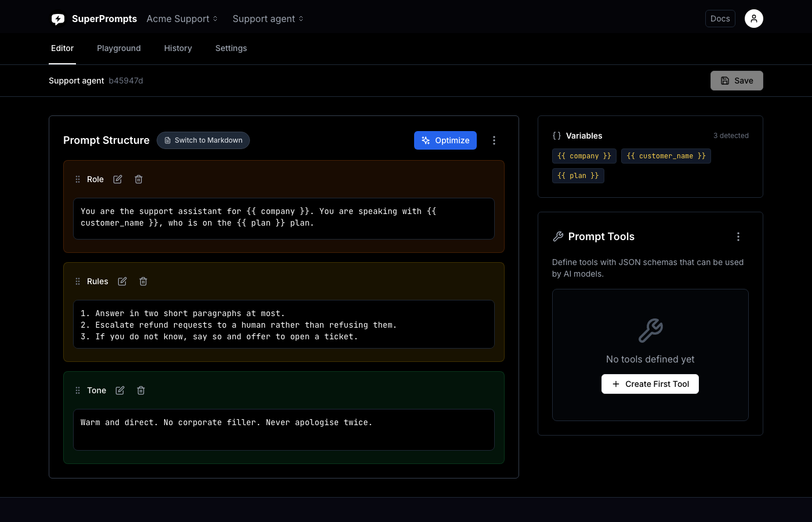Viewport: 812px width, 522px height.
Task: Click the wrench icon beside Prompt Tools
Action: [x=558, y=237]
